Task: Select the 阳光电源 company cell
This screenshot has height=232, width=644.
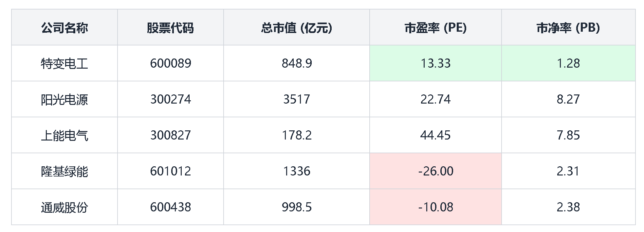Action: pyautogui.click(x=64, y=99)
